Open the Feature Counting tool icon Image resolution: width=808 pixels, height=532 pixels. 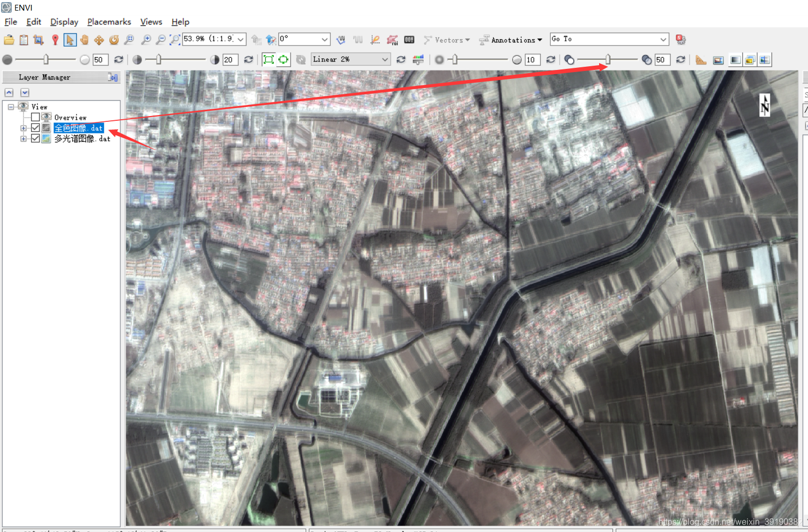tap(409, 40)
